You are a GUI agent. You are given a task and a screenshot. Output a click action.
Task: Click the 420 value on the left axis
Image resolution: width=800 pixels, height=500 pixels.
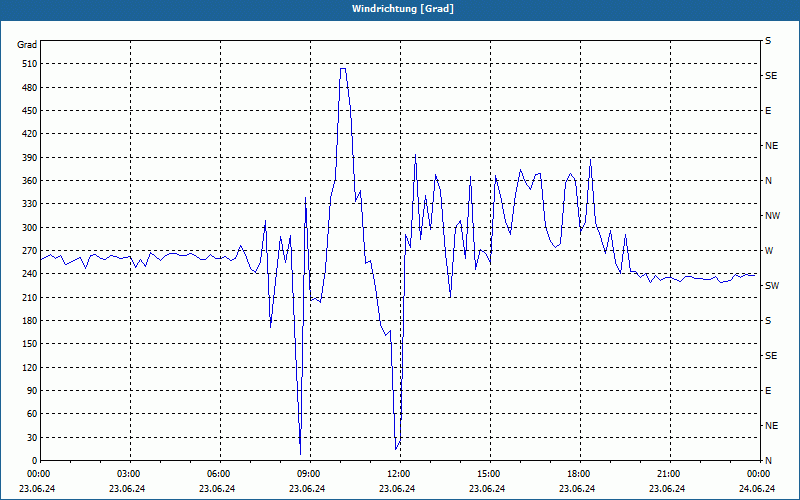point(30,134)
